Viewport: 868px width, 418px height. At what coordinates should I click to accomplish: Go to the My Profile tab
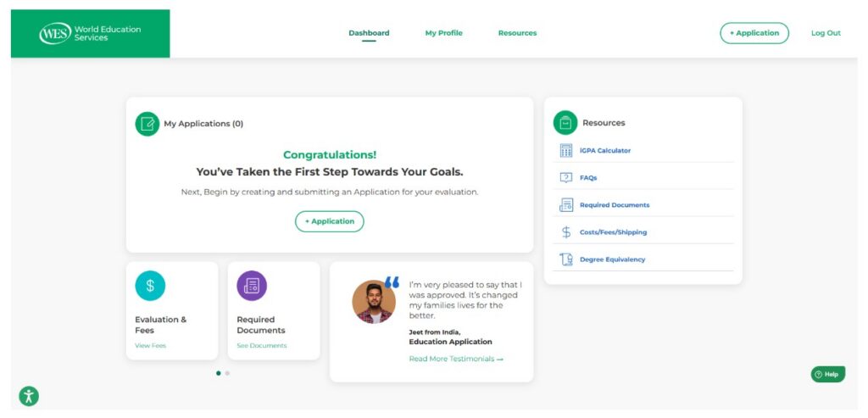tap(443, 33)
